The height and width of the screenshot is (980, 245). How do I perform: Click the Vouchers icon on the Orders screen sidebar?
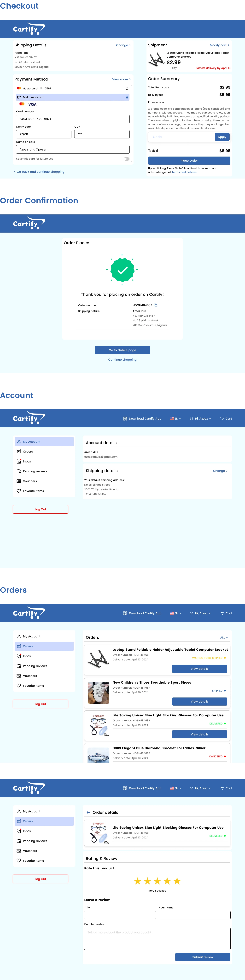19,676
